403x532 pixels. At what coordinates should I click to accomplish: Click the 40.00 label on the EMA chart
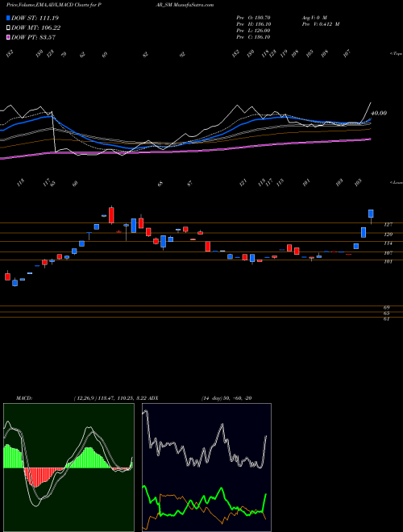click(x=379, y=114)
